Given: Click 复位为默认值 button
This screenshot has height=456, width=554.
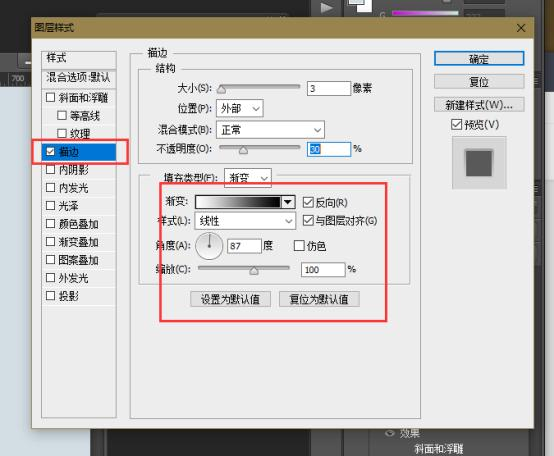Looking at the screenshot, I should point(319,299).
